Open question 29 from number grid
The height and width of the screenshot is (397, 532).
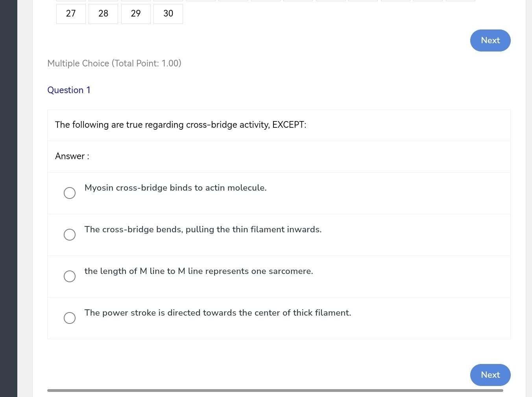tap(136, 13)
